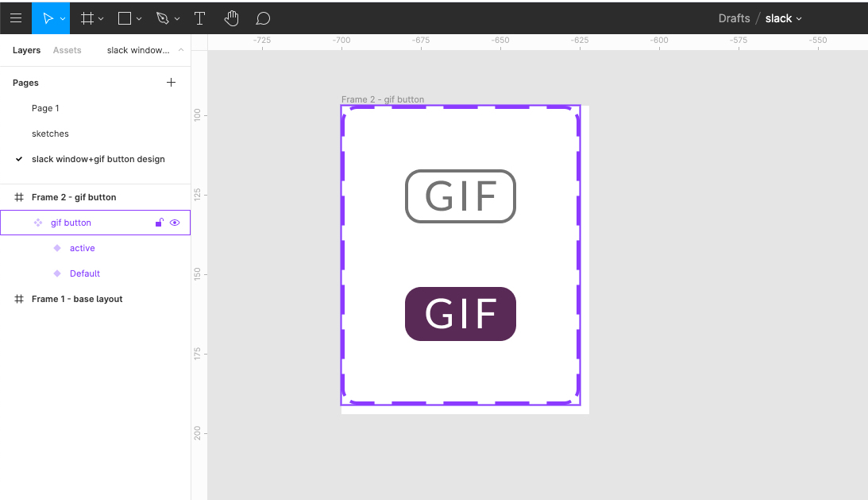868x500 pixels.
Task: Switch to the Layers tab
Action: click(26, 50)
